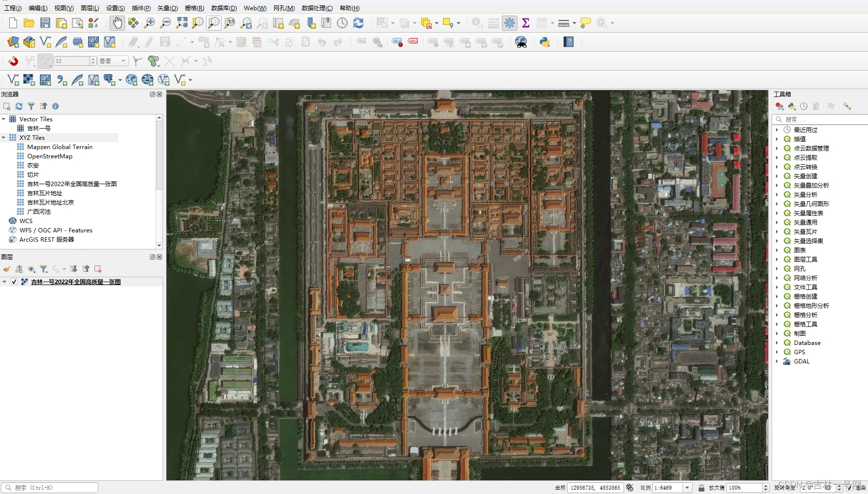
Task: Select WFS / OGC API - Features entry
Action: pyautogui.click(x=56, y=230)
